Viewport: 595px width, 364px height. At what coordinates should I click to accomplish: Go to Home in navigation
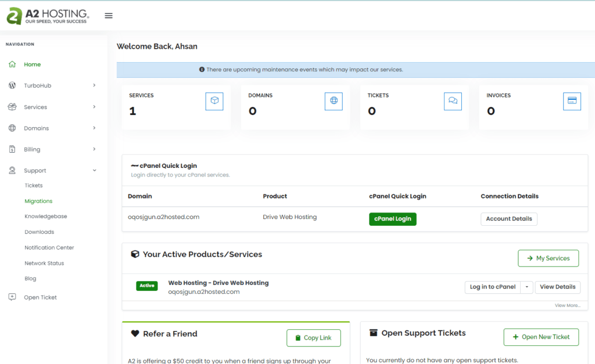point(33,64)
